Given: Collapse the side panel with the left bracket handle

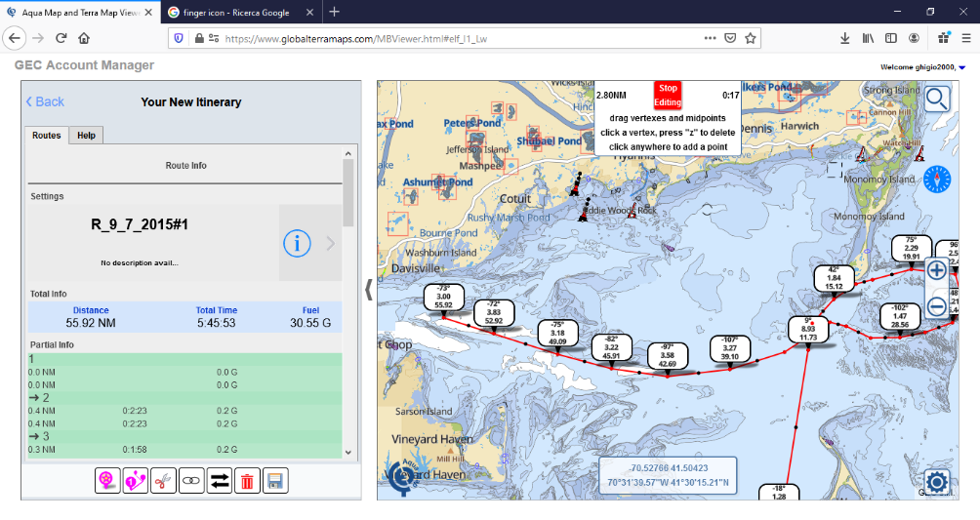Looking at the screenshot, I should coord(369,290).
